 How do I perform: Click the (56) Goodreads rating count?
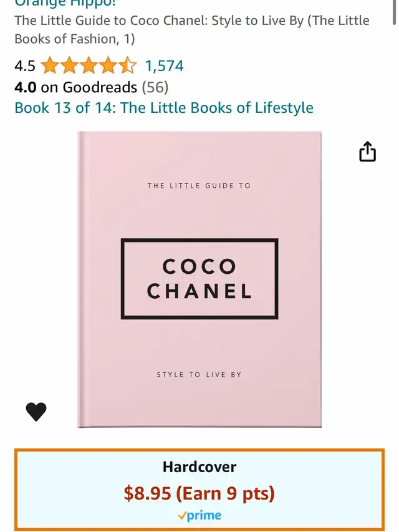tap(155, 87)
